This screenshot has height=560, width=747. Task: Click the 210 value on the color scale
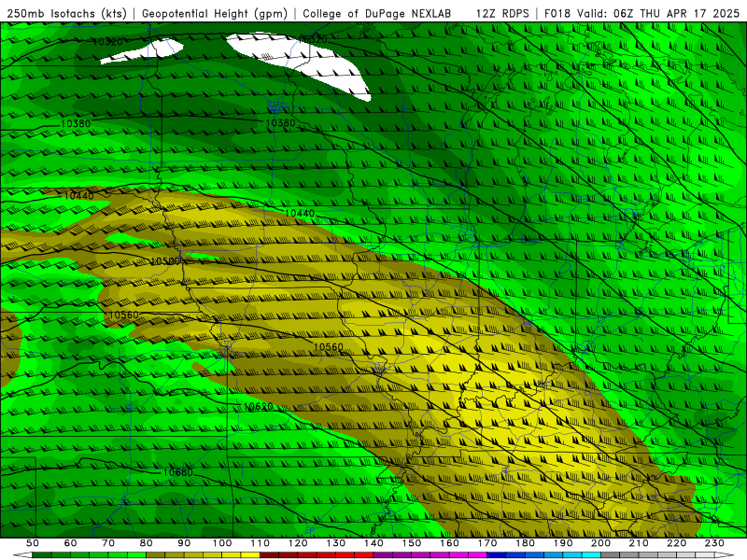(x=639, y=543)
